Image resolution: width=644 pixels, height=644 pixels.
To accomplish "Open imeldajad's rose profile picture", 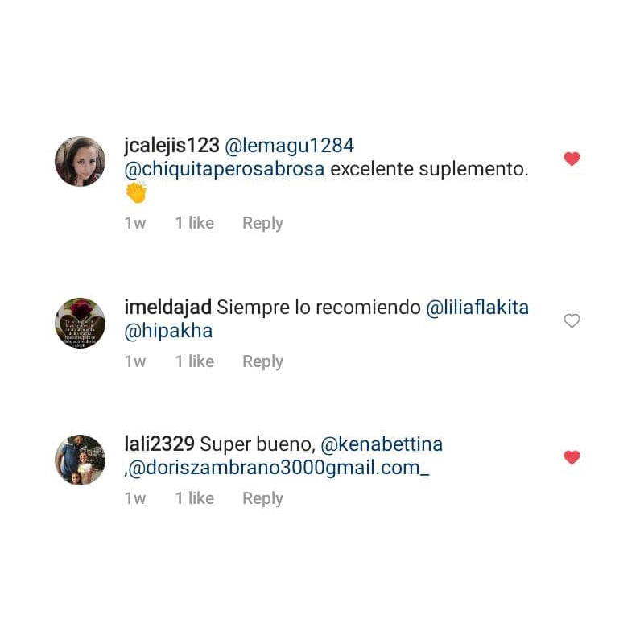I will pos(80,324).
